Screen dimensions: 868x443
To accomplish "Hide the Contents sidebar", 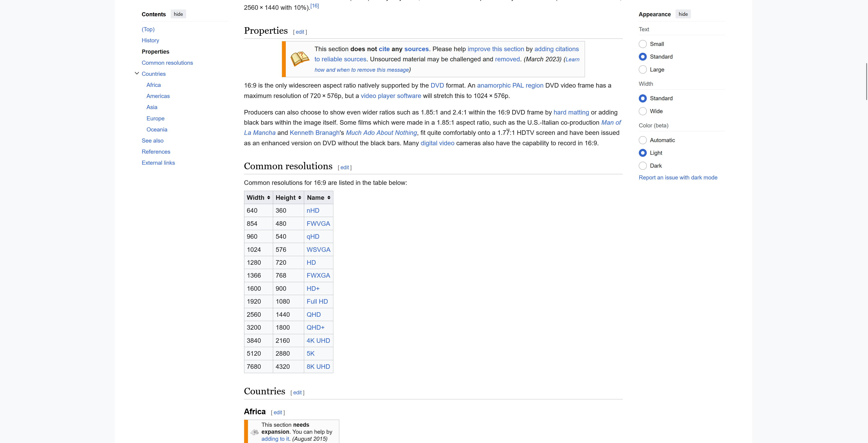I will 178,14.
